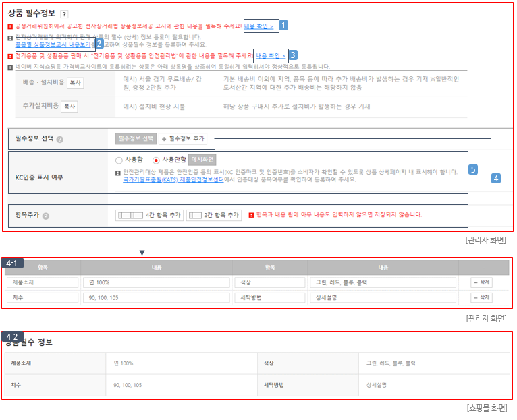This screenshot has height=420, width=517.
Task: Click + 필수정보 추가 button
Action: coord(183,139)
